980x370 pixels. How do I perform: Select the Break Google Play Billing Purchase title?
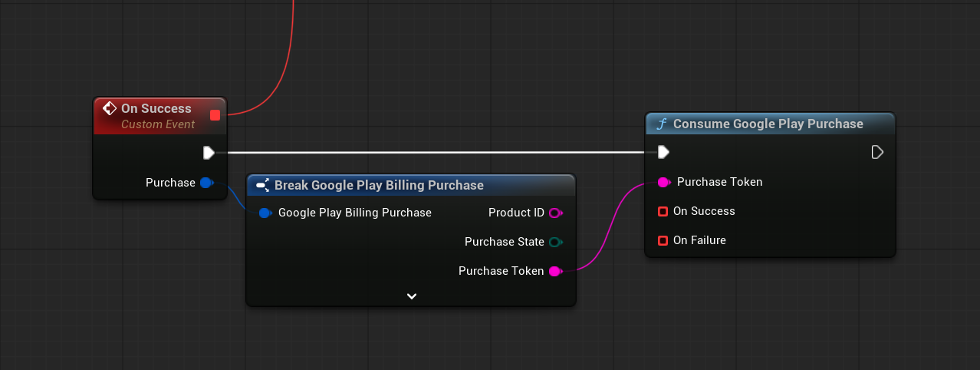pyautogui.click(x=379, y=185)
